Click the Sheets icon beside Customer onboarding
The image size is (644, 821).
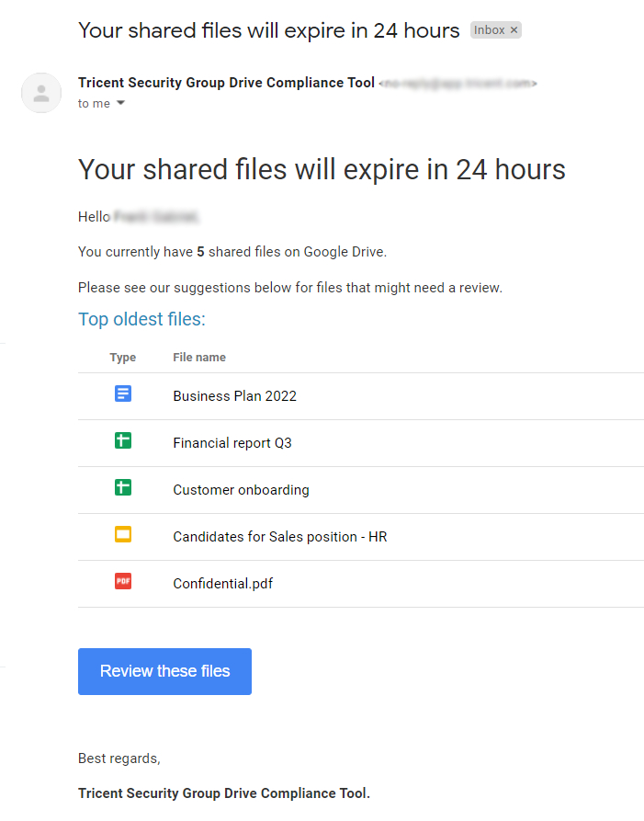pos(123,488)
